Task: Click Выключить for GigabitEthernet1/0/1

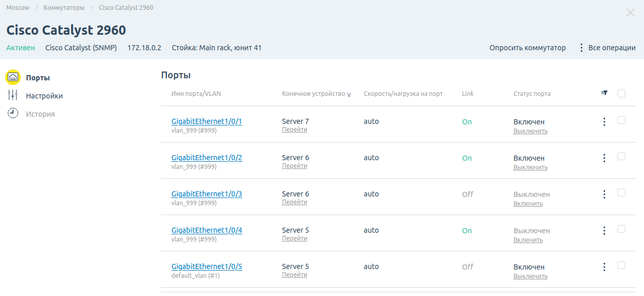Action: click(530, 131)
